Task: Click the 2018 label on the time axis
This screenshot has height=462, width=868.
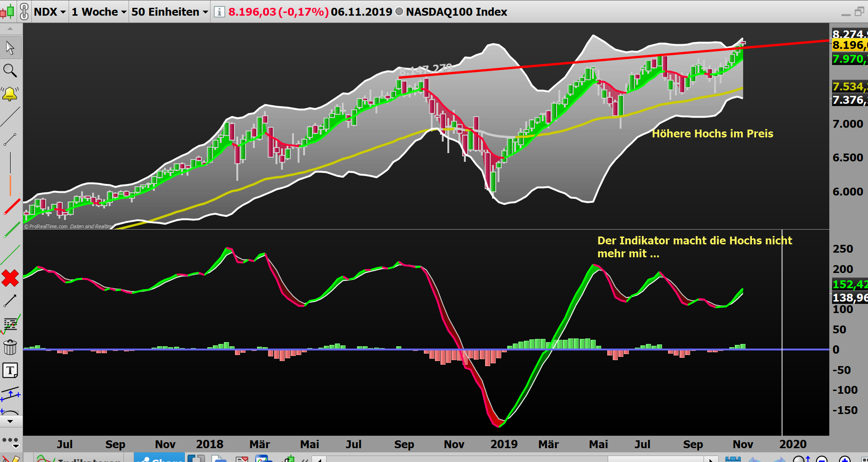Action: [x=210, y=444]
